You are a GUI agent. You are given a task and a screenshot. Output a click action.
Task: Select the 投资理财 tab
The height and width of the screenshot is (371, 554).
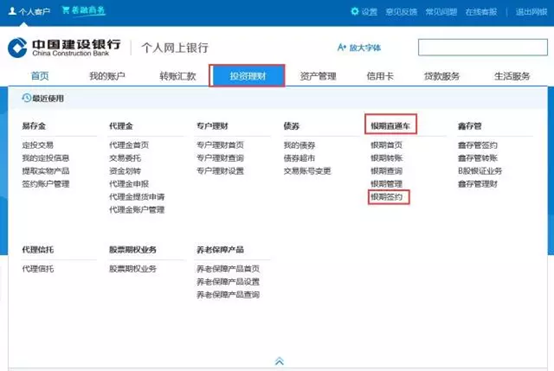[247, 76]
